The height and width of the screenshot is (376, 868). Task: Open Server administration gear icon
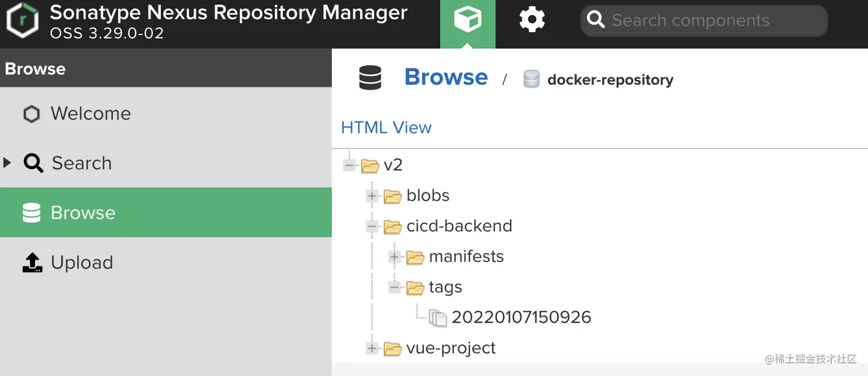(532, 20)
